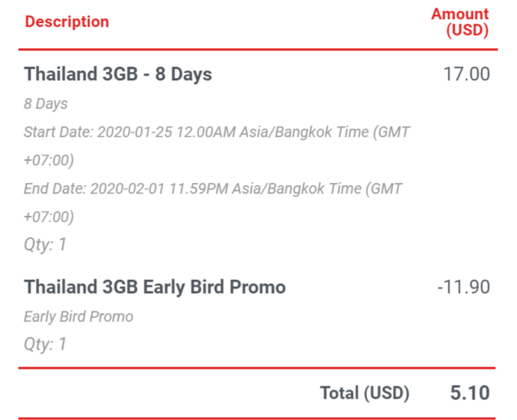The height and width of the screenshot is (420, 517).
Task: Click the Start Date 2020-01-25 line
Action: click(216, 132)
